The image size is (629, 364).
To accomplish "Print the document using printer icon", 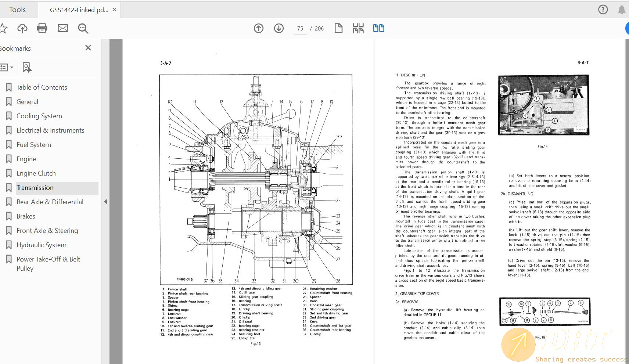I will point(42,28).
